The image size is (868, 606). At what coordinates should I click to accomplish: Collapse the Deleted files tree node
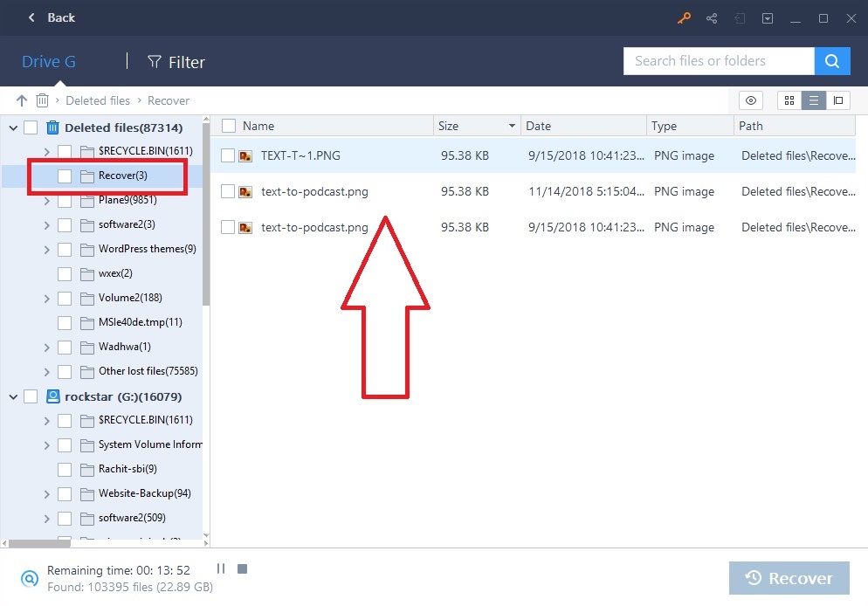[x=13, y=127]
